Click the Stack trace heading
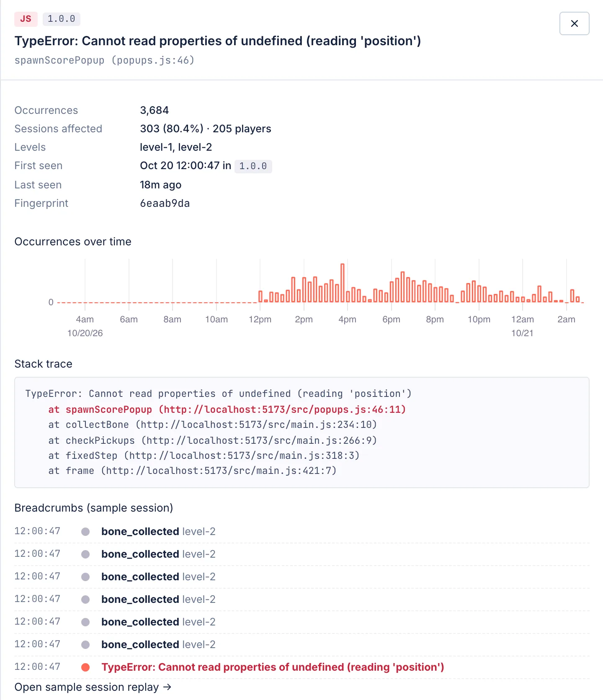The width and height of the screenshot is (603, 700). [x=44, y=364]
